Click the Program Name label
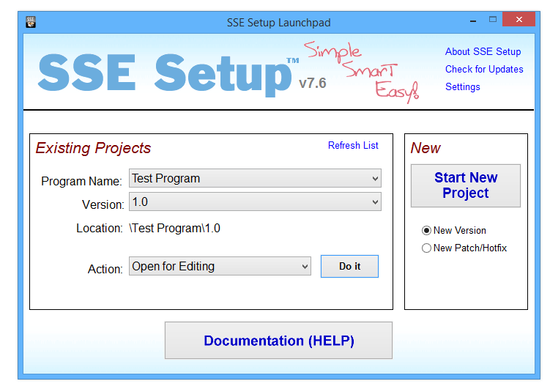 click(81, 181)
